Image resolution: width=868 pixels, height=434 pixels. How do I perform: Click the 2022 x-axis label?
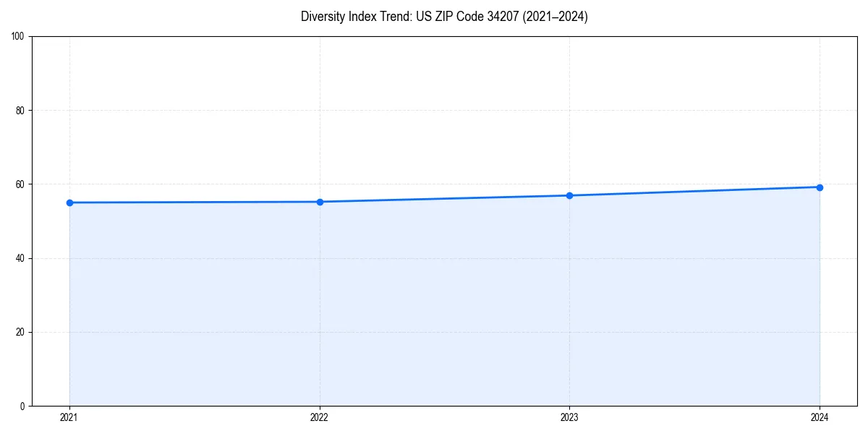(320, 417)
